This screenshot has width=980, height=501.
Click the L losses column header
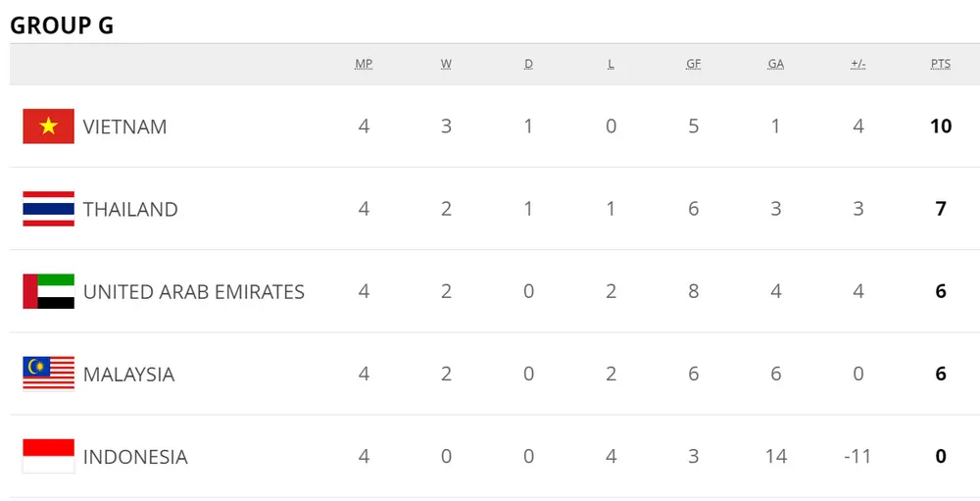coord(611,64)
